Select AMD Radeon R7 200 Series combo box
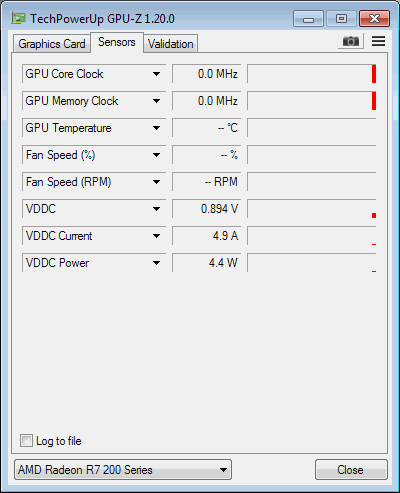Screen dimensions: 400x493 123,470
